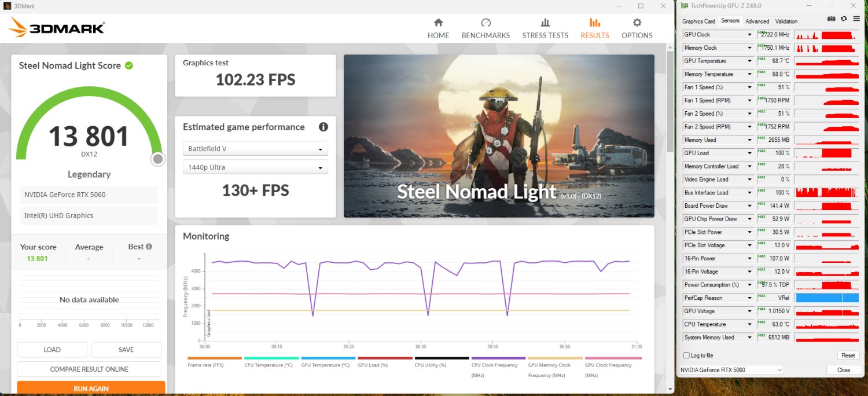Click the Steel Nomad Light banner image

(x=499, y=136)
